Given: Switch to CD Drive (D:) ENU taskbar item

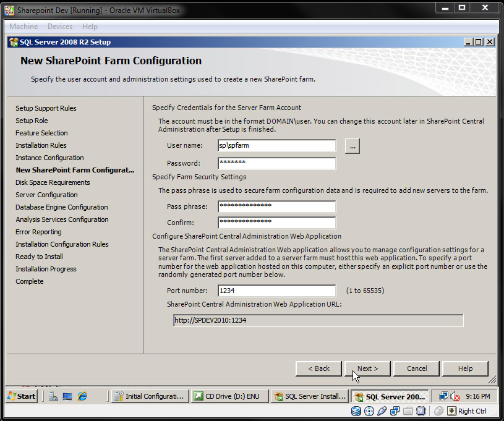Looking at the screenshot, I should click(229, 396).
